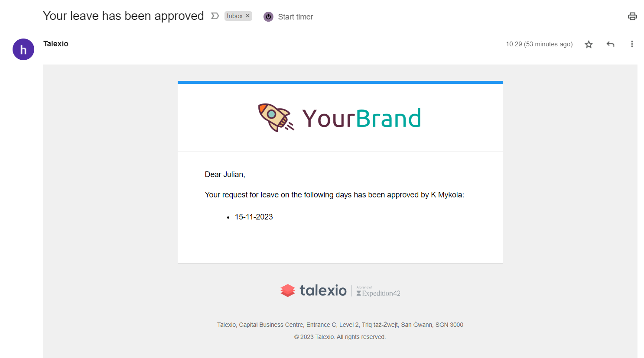
Task: Select the approved date 15-11-2023
Action: (x=254, y=217)
